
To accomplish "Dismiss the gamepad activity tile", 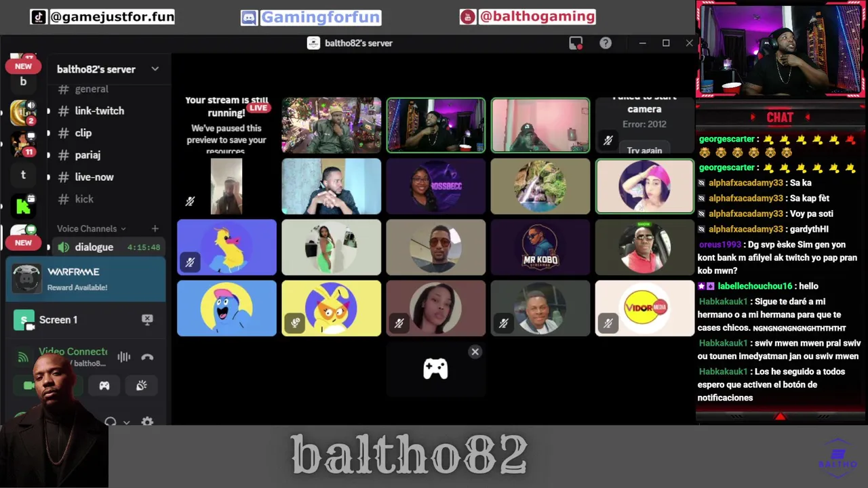I will click(x=475, y=352).
